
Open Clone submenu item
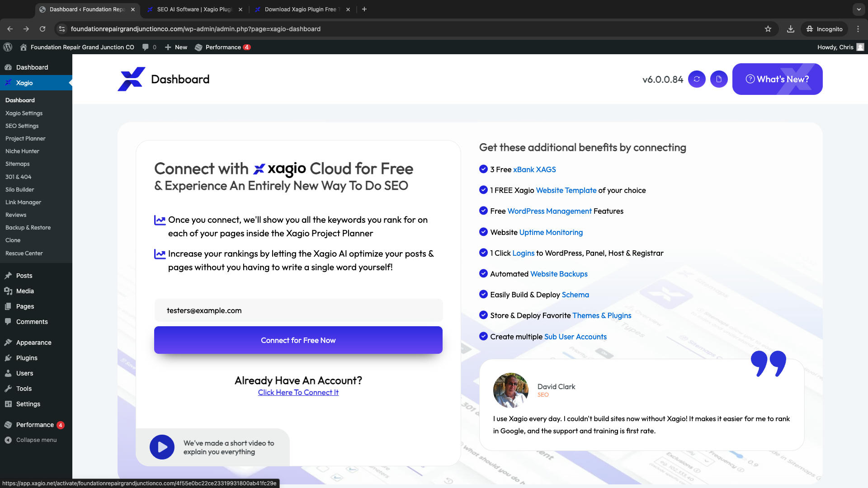pos(13,240)
